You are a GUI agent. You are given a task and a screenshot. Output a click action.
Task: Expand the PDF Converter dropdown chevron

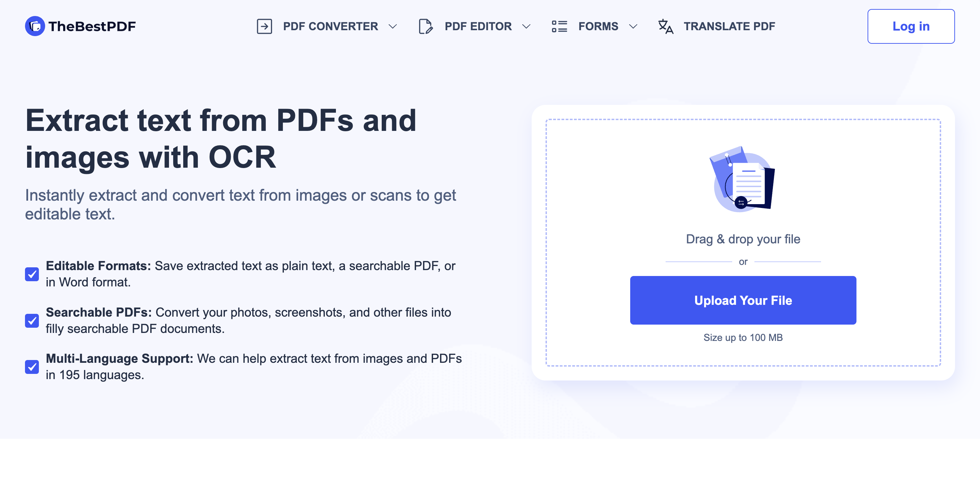pyautogui.click(x=392, y=26)
